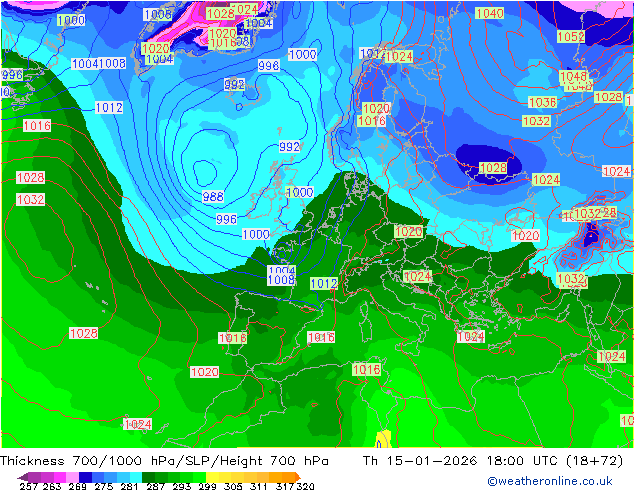Image resolution: width=634 pixels, height=490 pixels.
Task: Click the 988 low pressure isobar label
Action: point(213,196)
